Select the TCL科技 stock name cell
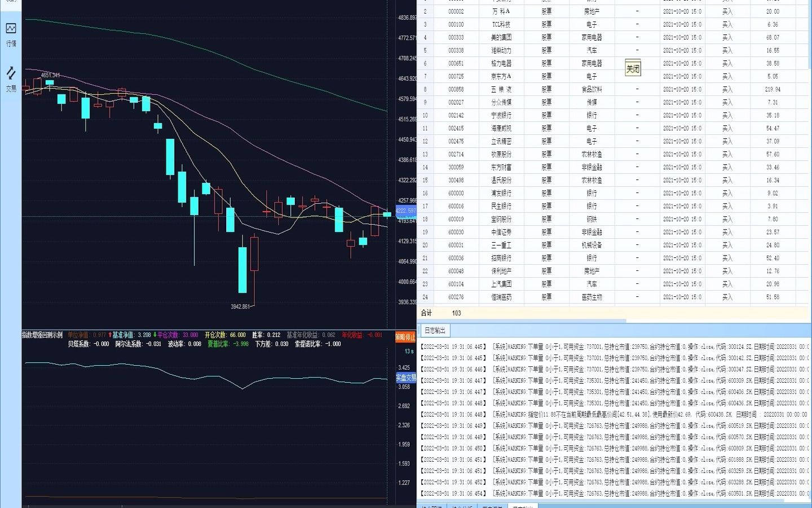 pyautogui.click(x=501, y=24)
